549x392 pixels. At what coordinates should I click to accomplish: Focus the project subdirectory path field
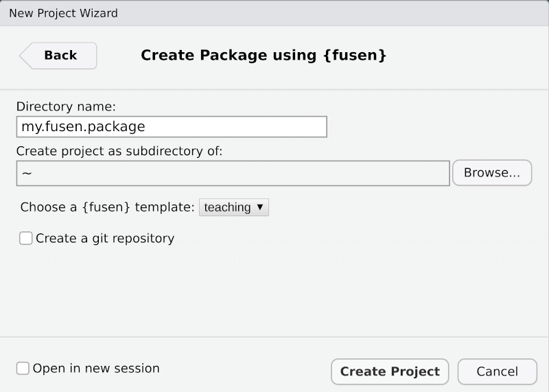coord(233,173)
